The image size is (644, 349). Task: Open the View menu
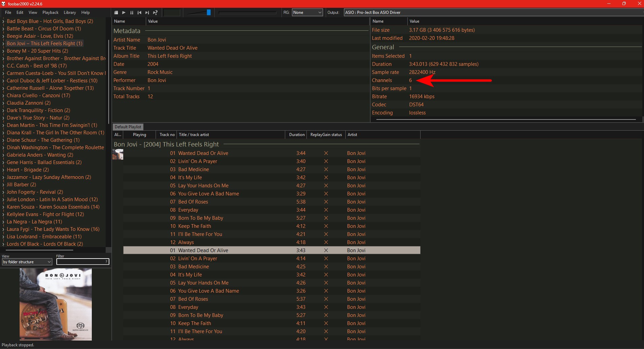point(33,12)
